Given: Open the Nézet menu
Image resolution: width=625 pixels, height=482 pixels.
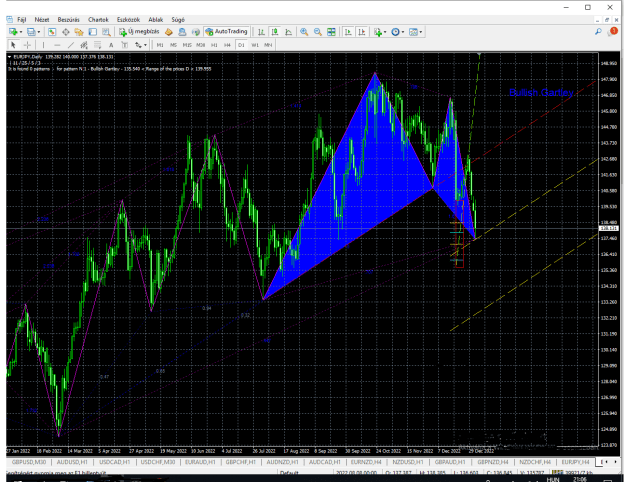Looking at the screenshot, I should point(42,20).
